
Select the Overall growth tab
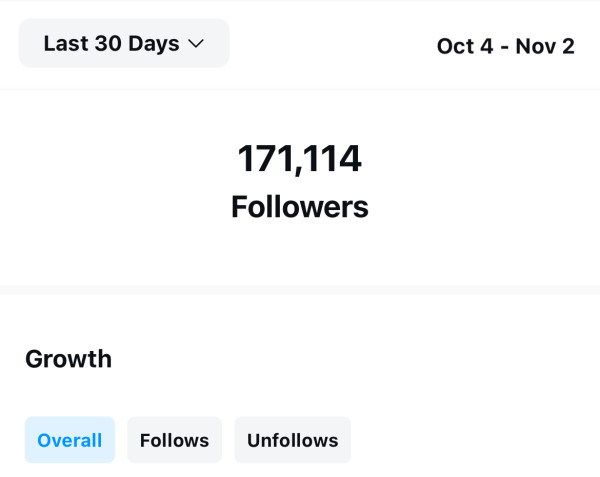click(x=69, y=440)
